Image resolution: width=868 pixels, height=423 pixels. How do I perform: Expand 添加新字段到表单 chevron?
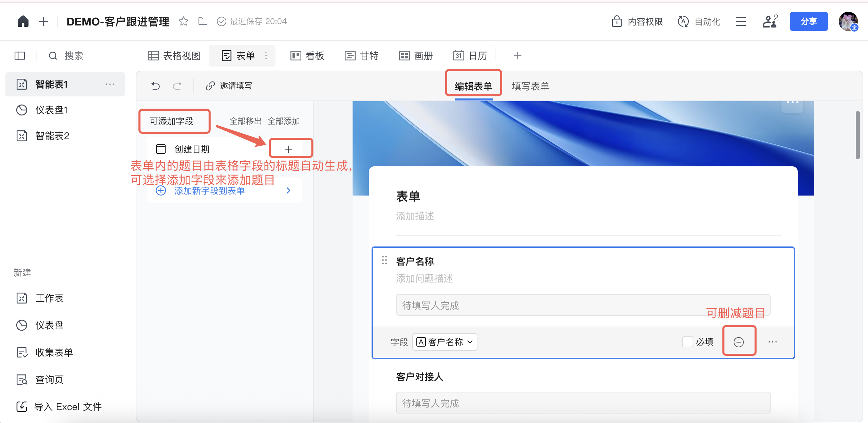point(288,190)
